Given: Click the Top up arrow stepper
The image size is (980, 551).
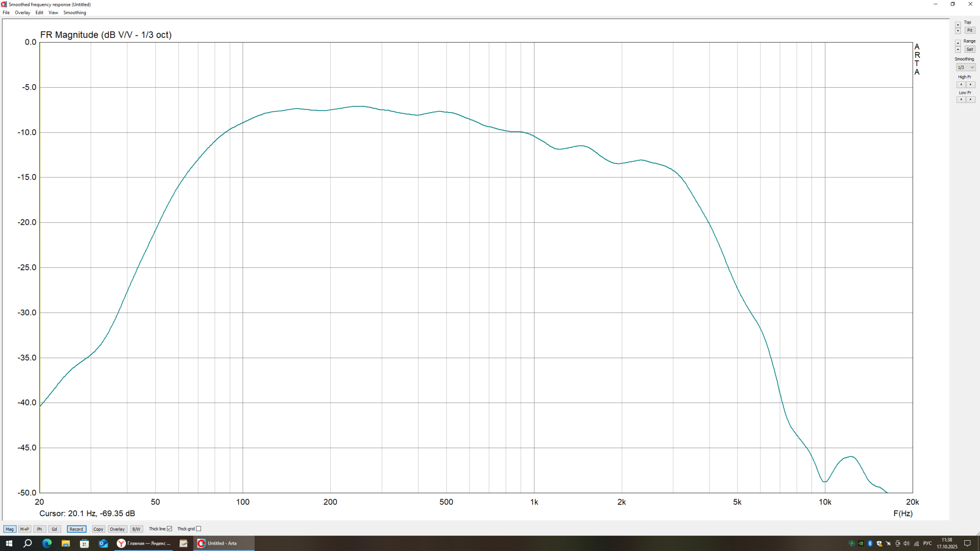Looking at the screenshot, I should [x=958, y=24].
